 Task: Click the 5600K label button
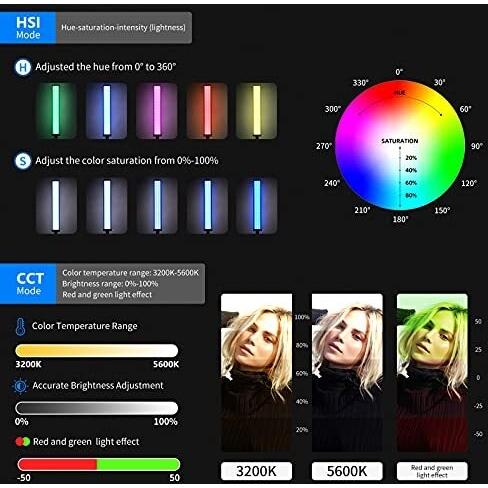347,471
